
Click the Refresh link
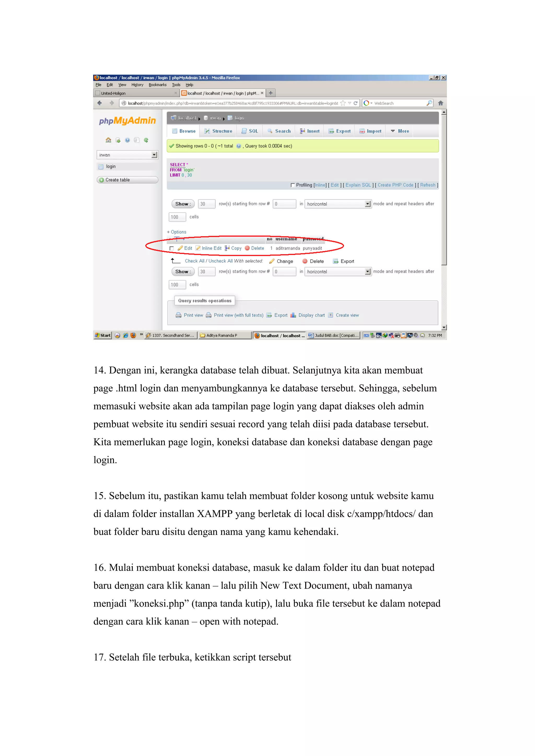coord(428,185)
